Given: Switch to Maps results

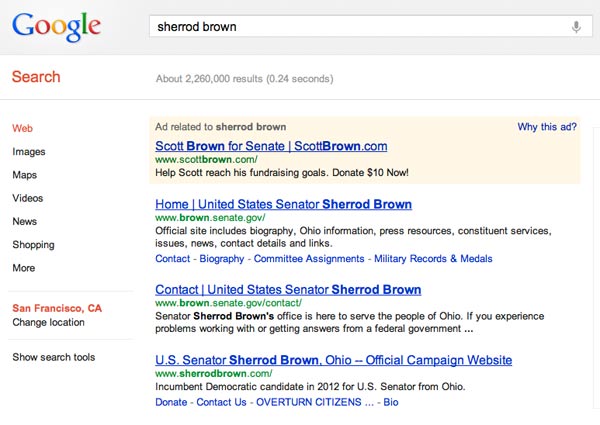Looking at the screenshot, I should click(x=25, y=175).
